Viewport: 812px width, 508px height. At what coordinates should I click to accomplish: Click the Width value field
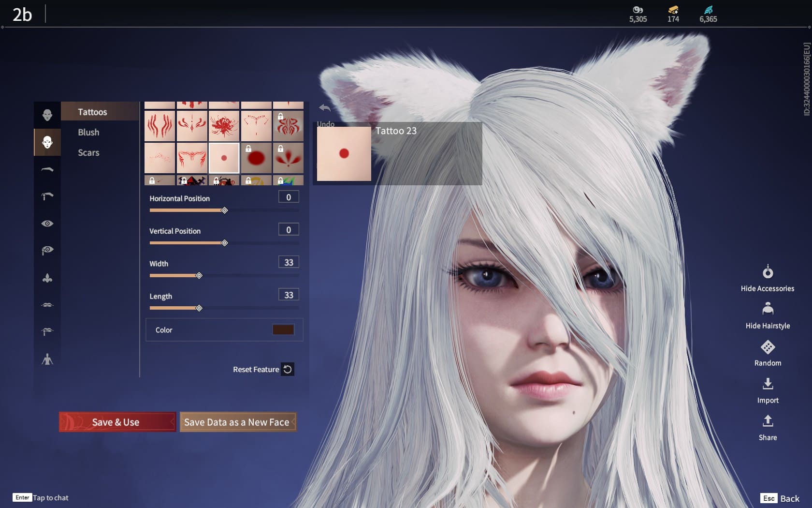(289, 262)
